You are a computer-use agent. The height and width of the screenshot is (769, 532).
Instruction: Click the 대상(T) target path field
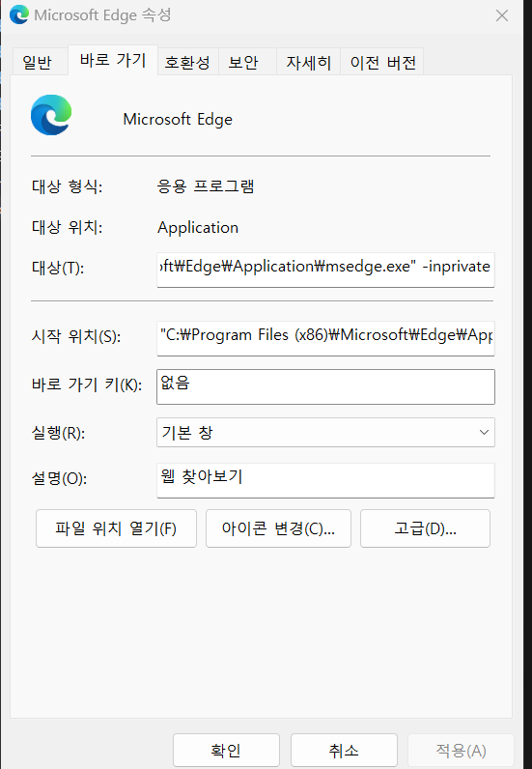[x=325, y=270]
